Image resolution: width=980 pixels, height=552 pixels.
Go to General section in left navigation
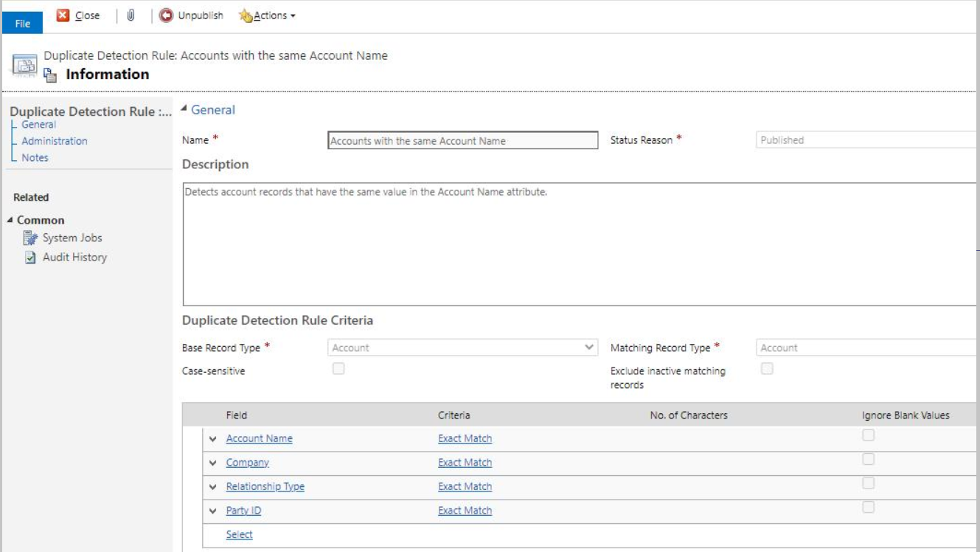point(38,125)
